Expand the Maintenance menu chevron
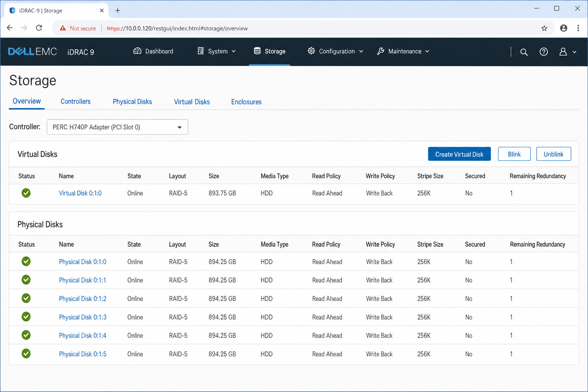Screen dimensions: 588x392 coord(427,51)
